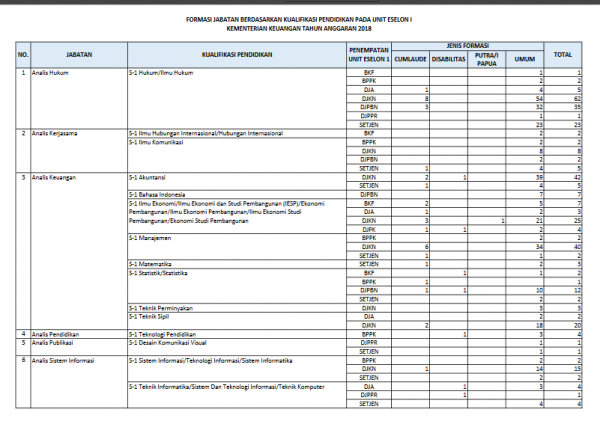Click the 'Analis Kerjasama' job title cell
The height and width of the screenshot is (424, 600).
(79, 151)
